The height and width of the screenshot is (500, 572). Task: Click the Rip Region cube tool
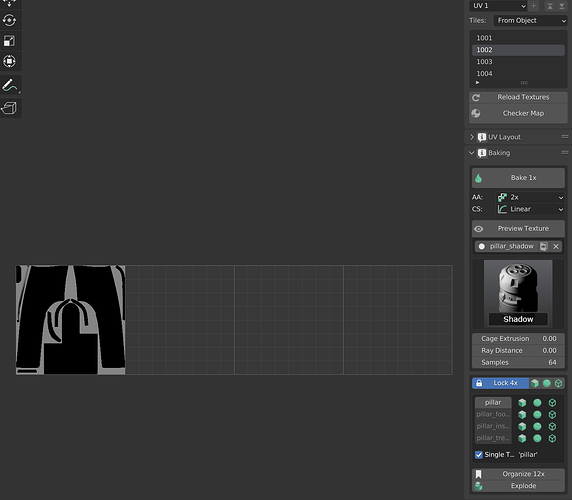10,108
